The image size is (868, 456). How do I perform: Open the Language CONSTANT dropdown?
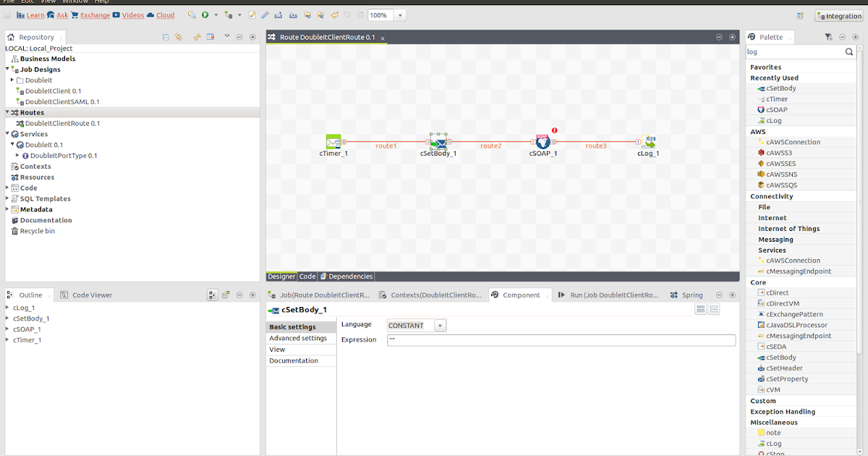tap(439, 325)
